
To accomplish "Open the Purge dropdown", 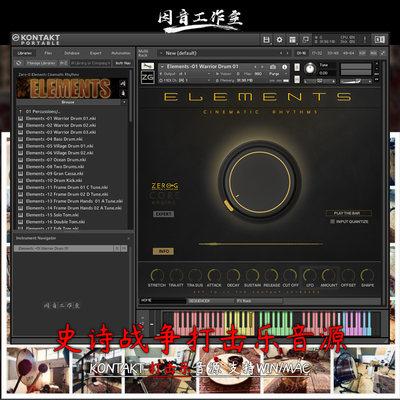I will click(278, 74).
